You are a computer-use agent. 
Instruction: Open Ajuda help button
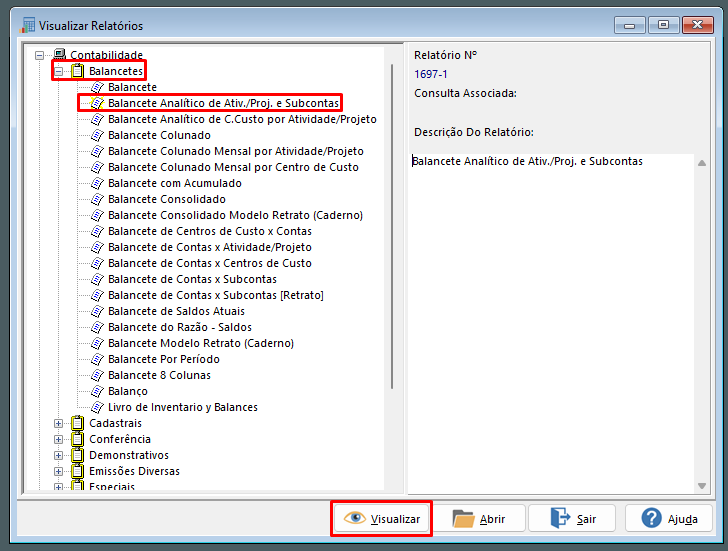(669, 519)
